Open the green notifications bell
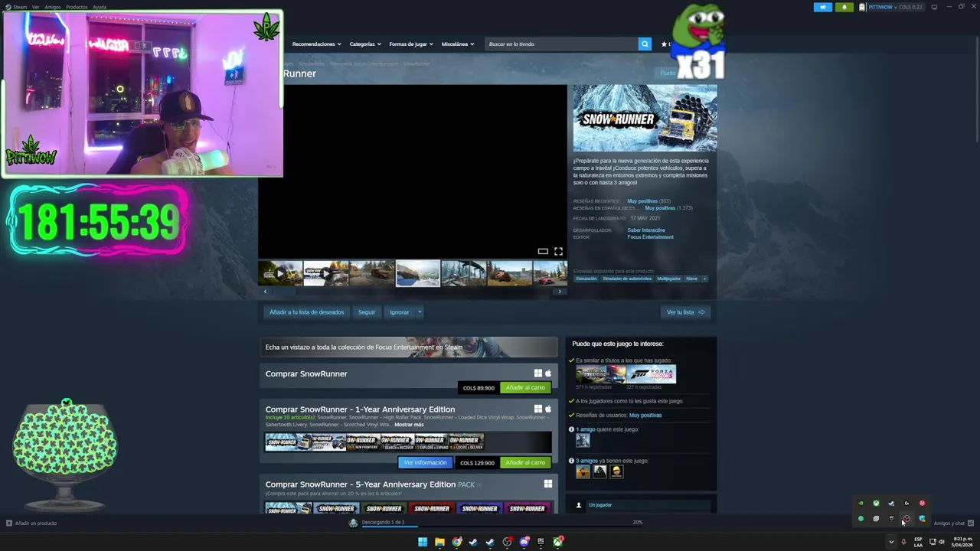Viewport: 980px width, 551px height. [x=844, y=7]
